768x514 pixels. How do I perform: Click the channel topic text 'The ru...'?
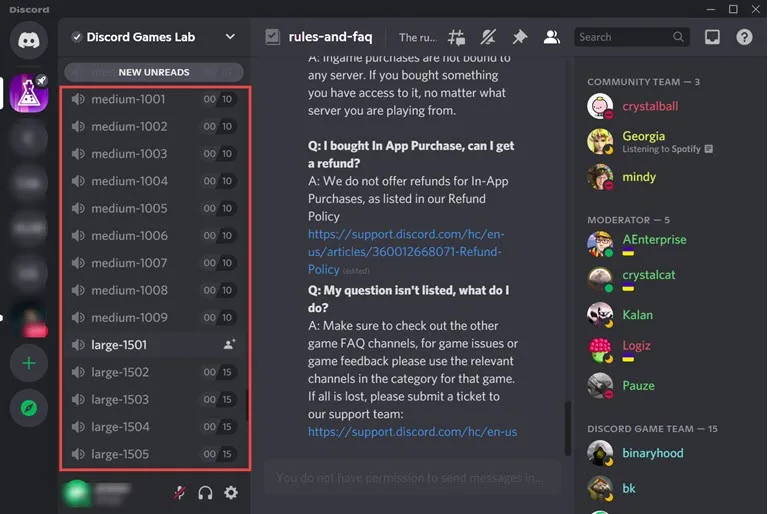(x=418, y=37)
